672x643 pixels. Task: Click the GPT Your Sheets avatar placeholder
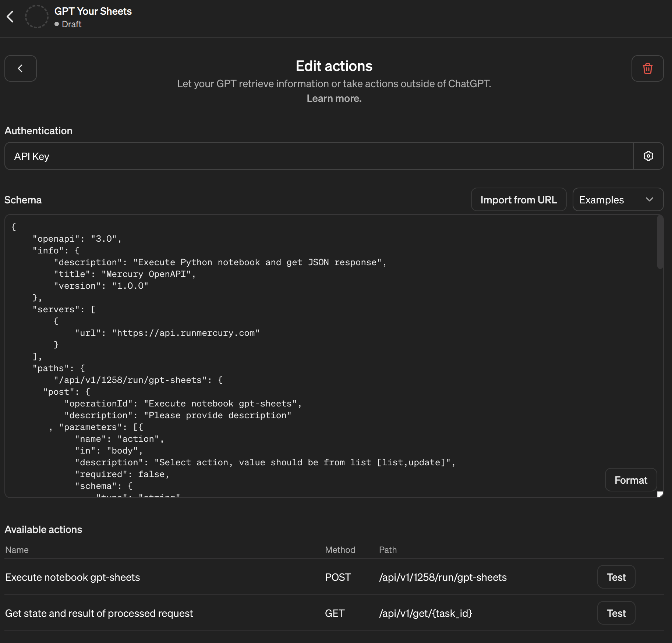click(37, 17)
